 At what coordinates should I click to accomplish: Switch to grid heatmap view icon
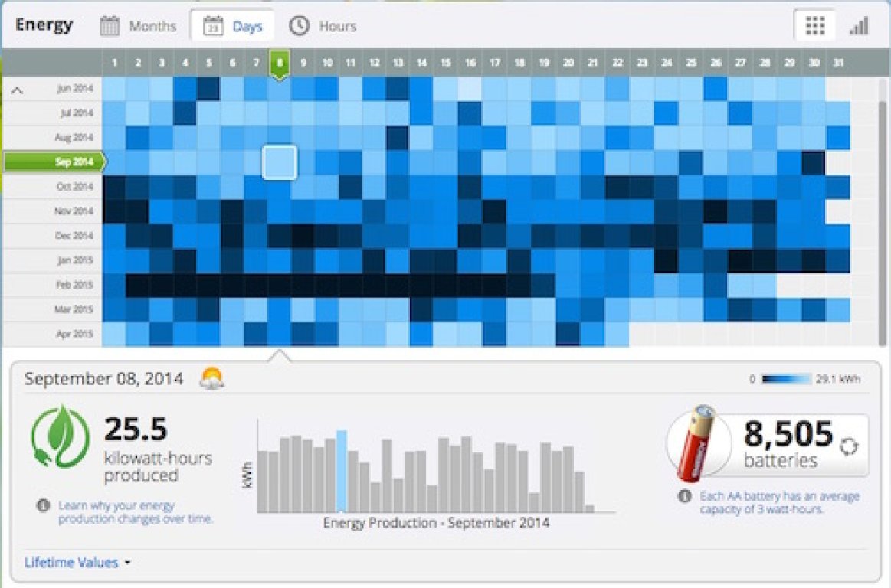click(815, 25)
